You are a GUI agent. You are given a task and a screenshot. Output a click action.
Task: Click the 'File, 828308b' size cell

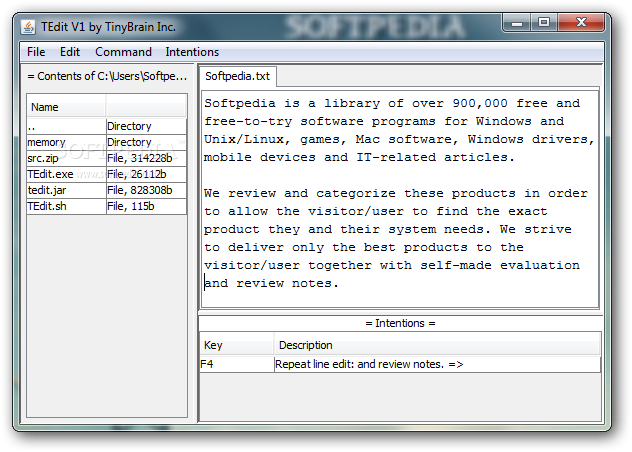146,190
